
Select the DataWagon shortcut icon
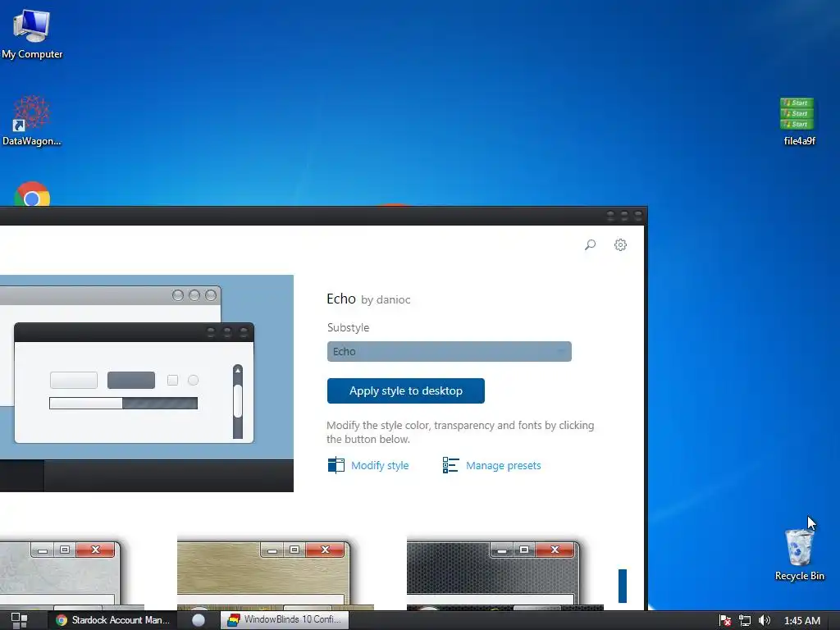tap(32, 121)
